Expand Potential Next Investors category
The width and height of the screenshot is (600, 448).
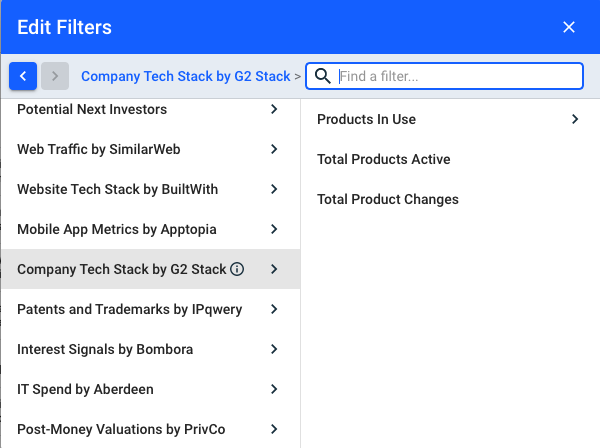(x=92, y=109)
